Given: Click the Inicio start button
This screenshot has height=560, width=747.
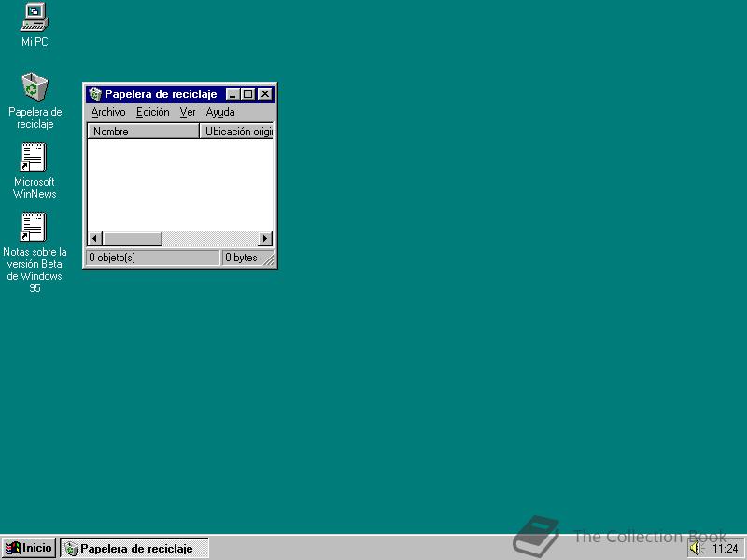Looking at the screenshot, I should tap(29, 548).
